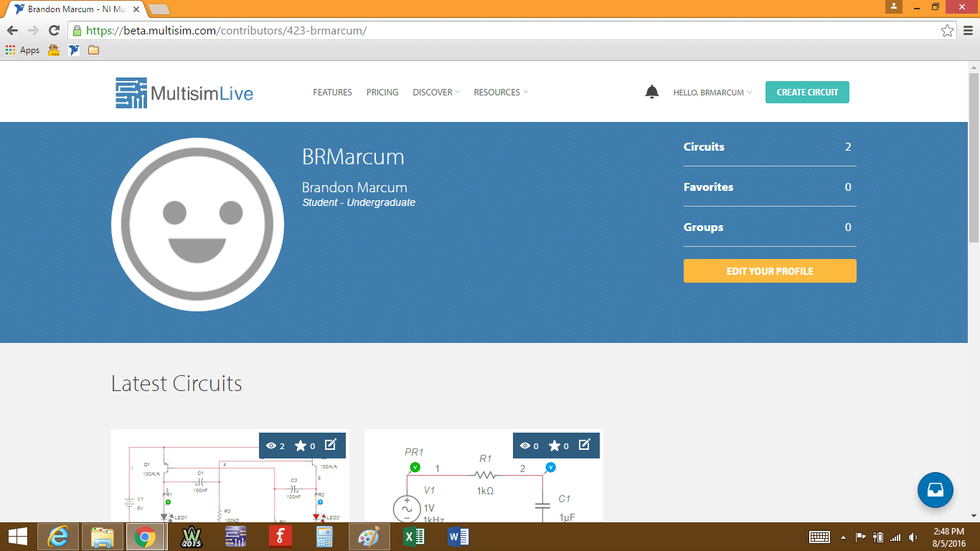Click the page vertical scrollbar

974,156
